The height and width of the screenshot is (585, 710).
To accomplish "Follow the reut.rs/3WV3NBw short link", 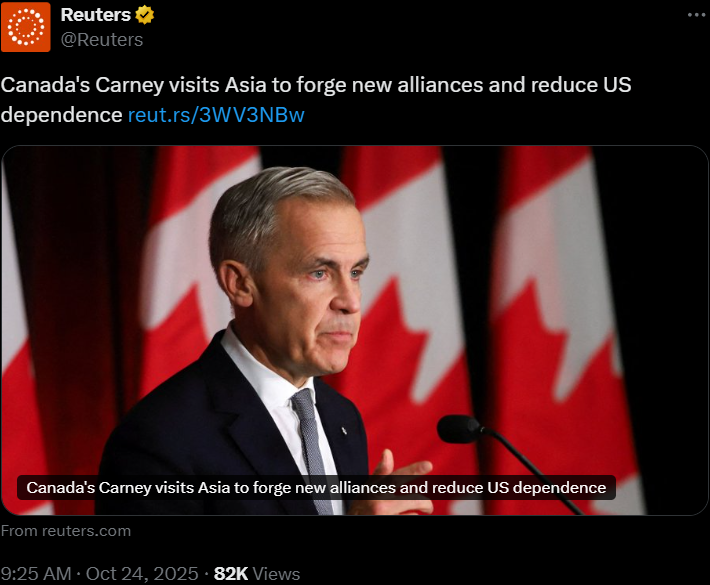I will point(216,115).
